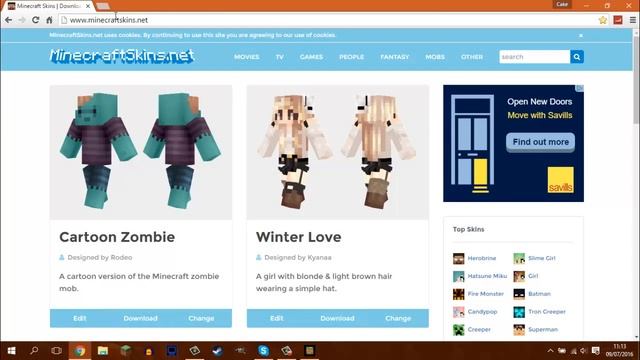This screenshot has height=360, width=640.
Task: Click the Cartoon Zombie title
Action: point(117,237)
